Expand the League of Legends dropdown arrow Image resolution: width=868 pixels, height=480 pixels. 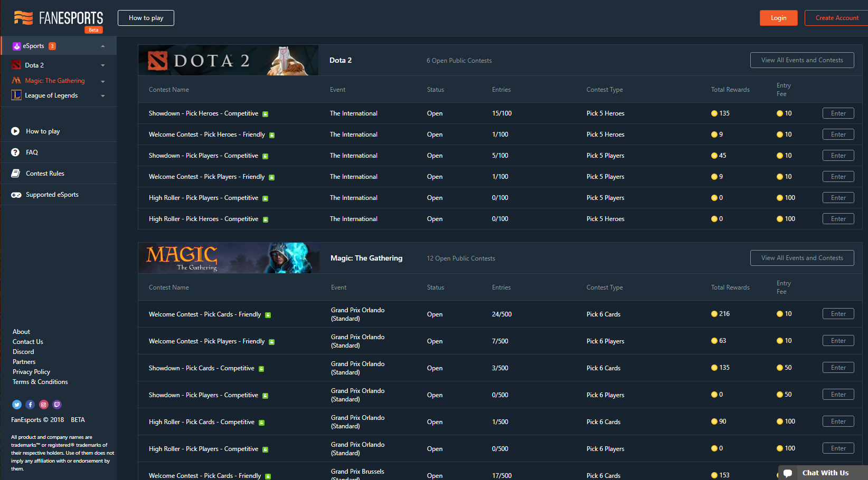(x=103, y=96)
